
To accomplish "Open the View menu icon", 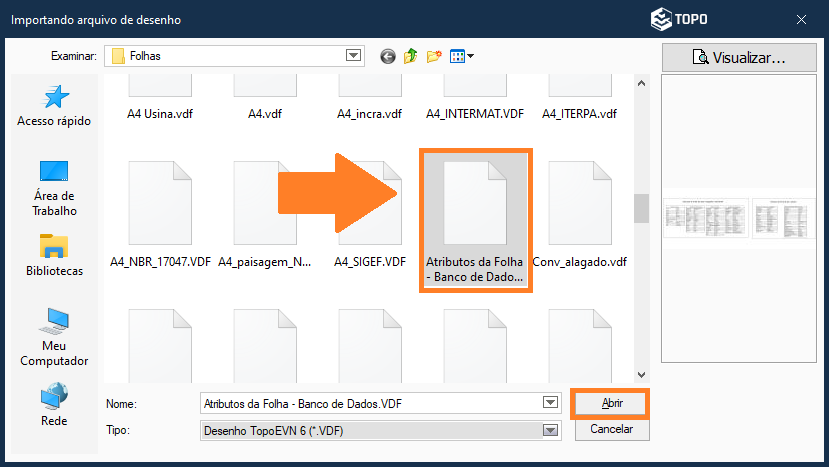I will pyautogui.click(x=461, y=56).
